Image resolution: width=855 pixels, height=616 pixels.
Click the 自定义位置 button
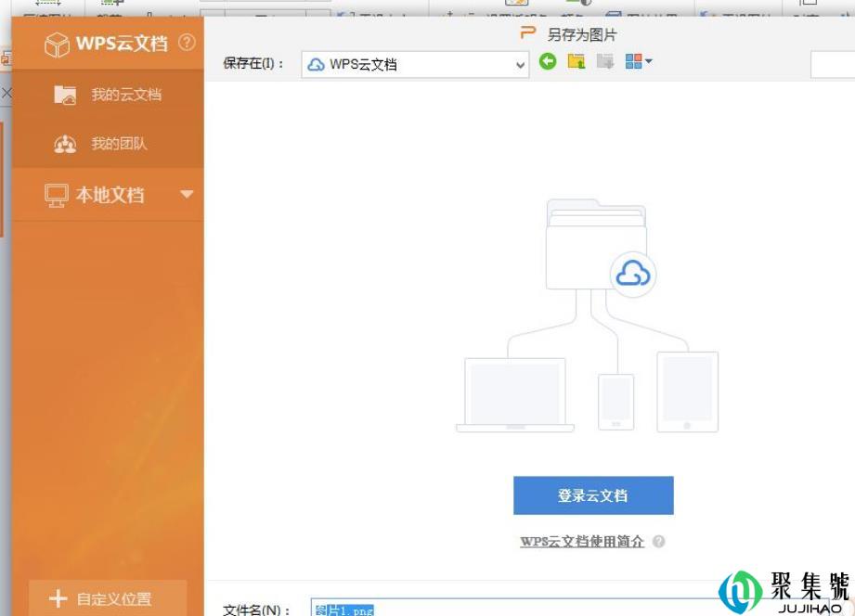pos(108,598)
